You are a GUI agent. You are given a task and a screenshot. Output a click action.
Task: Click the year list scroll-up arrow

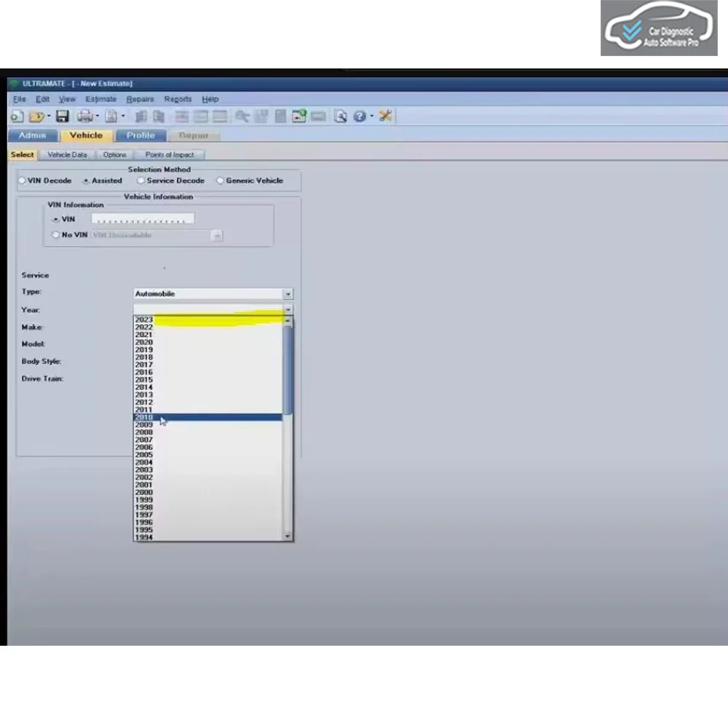tap(288, 320)
